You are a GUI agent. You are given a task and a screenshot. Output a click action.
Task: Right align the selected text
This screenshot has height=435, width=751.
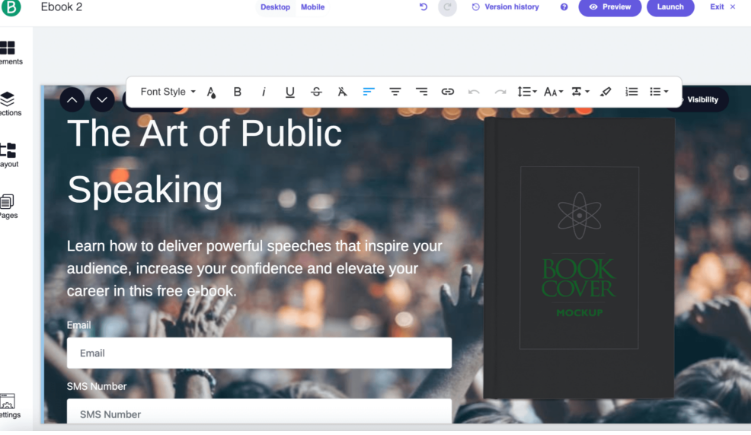(x=421, y=92)
